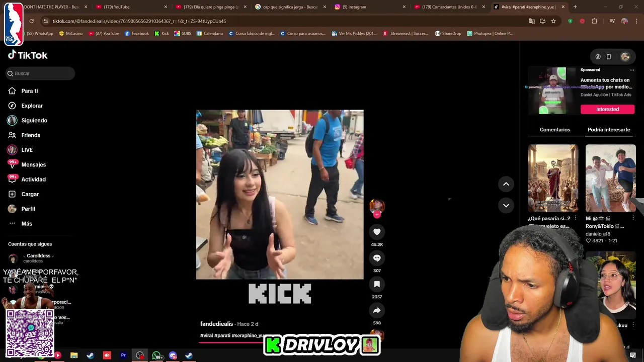Open Discord from taskbar
This screenshot has width=644, height=362.
point(173,355)
